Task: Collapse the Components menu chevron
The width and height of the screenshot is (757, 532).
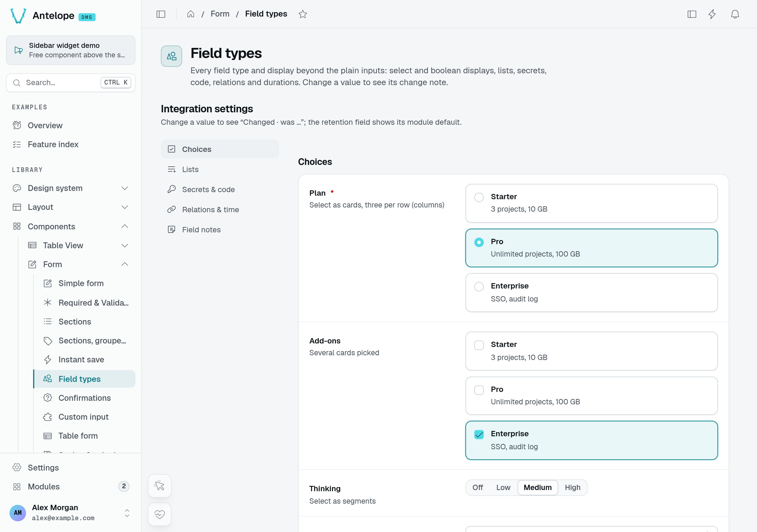Action: (x=124, y=226)
